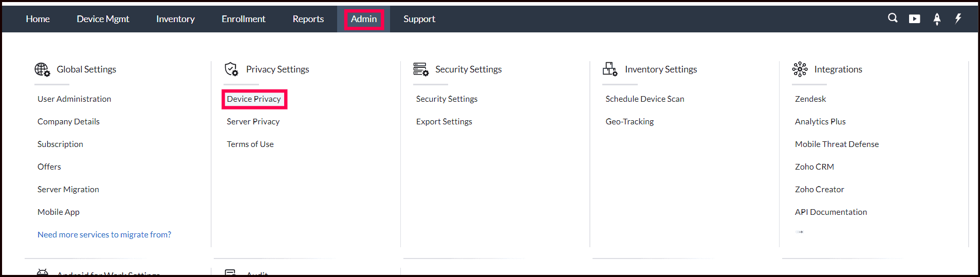Open User Administration

(74, 99)
